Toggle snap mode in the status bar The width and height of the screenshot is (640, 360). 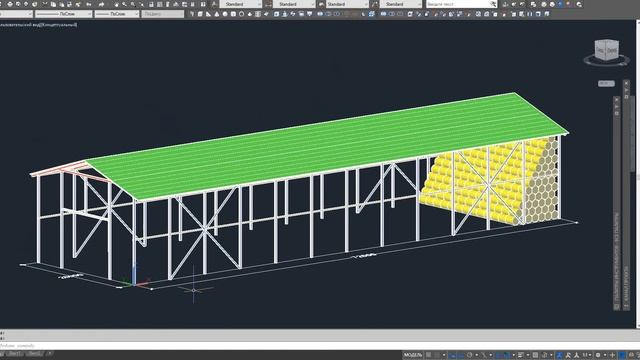pos(437,355)
